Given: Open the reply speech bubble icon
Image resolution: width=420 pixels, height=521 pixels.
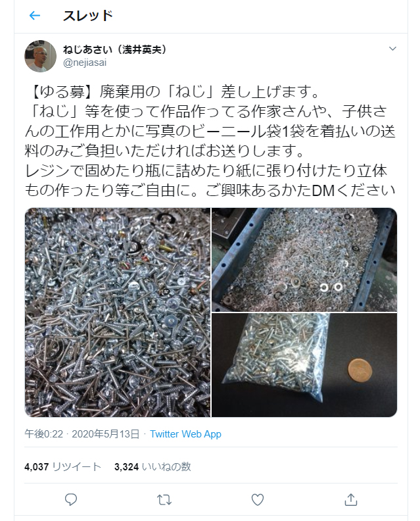Looking at the screenshot, I should pyautogui.click(x=71, y=499).
